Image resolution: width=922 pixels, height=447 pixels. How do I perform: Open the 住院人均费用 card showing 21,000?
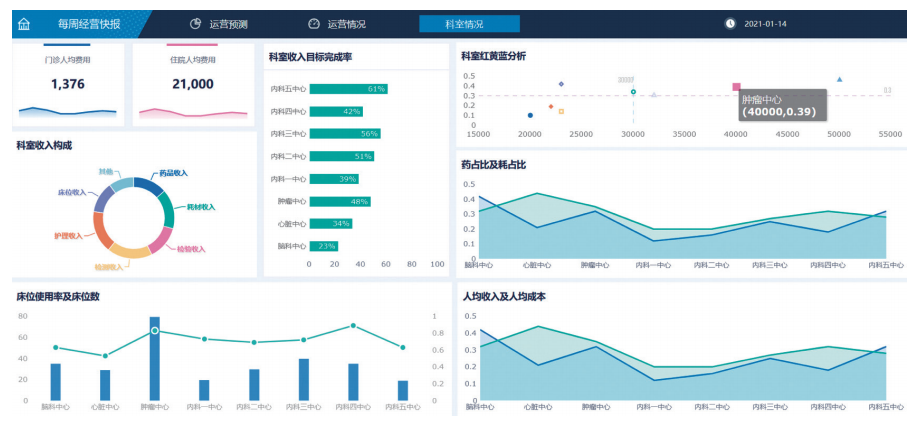(193, 84)
